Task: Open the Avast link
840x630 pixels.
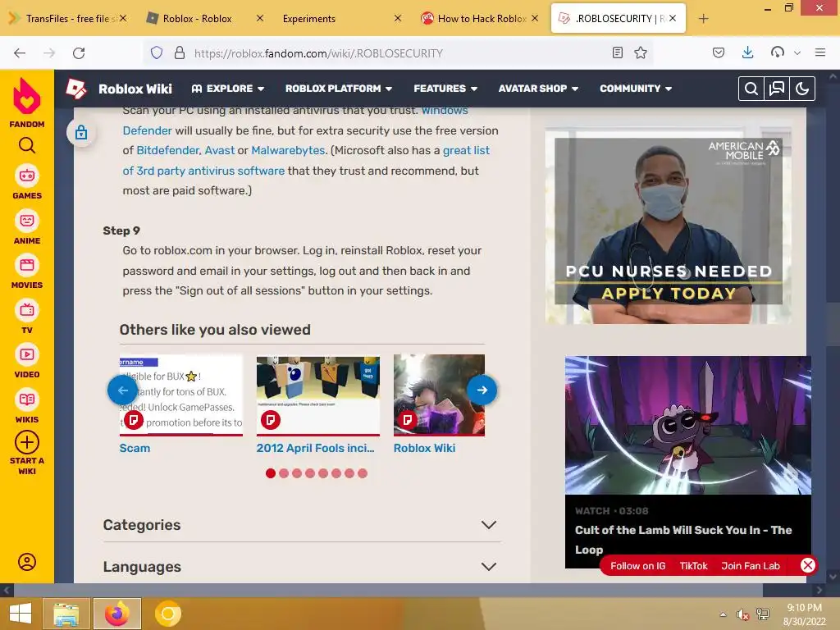Action: tap(220, 151)
